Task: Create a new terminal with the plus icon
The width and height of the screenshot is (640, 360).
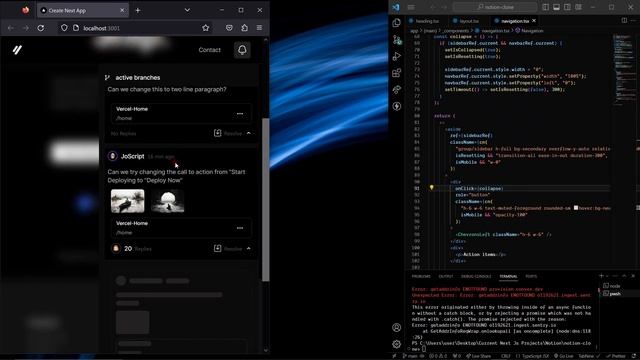Action: 601,276
